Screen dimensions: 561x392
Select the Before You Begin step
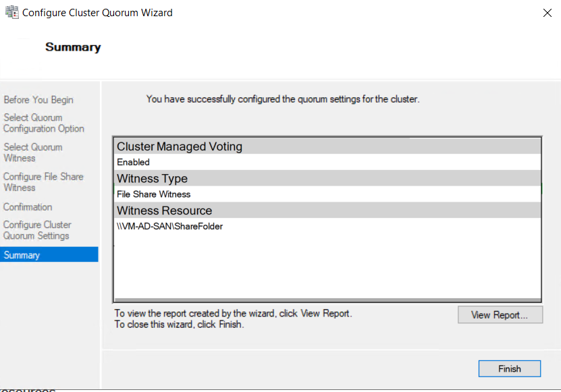38,100
